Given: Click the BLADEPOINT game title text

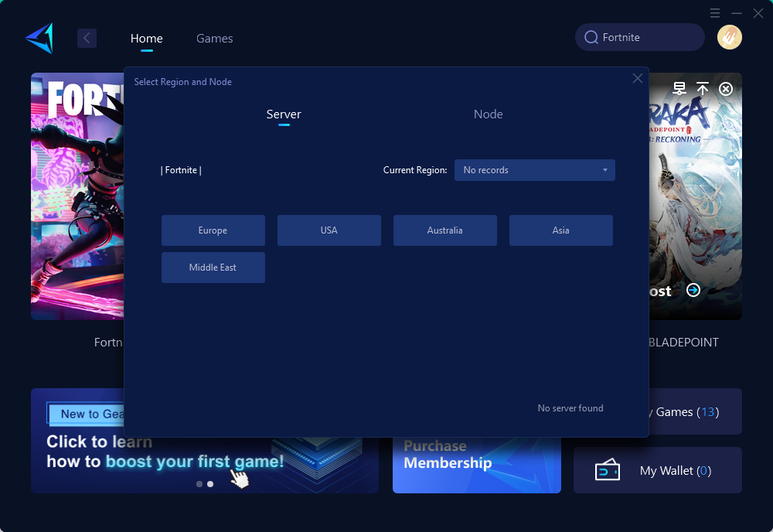Looking at the screenshot, I should 684,343.
